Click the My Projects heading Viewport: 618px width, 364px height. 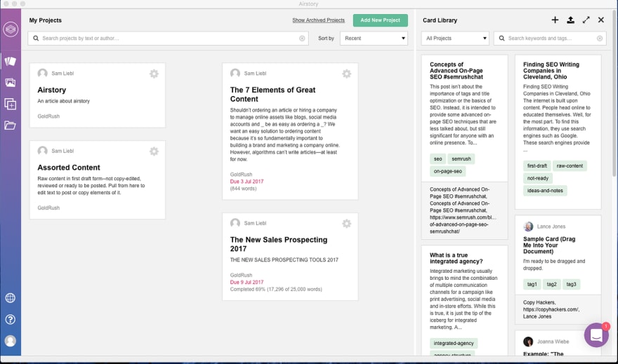tap(46, 20)
